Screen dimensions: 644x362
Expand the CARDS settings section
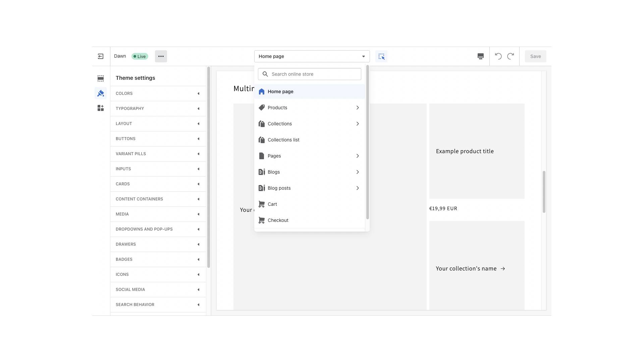pyautogui.click(x=158, y=184)
